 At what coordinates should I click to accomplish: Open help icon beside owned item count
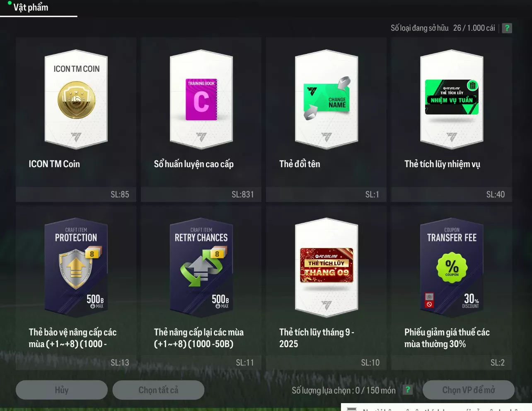tap(507, 28)
